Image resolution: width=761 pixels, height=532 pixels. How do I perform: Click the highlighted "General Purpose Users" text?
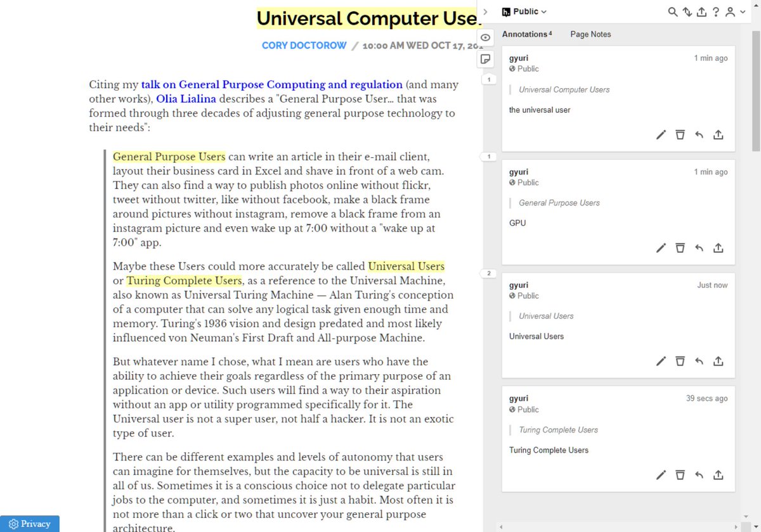[x=169, y=156]
